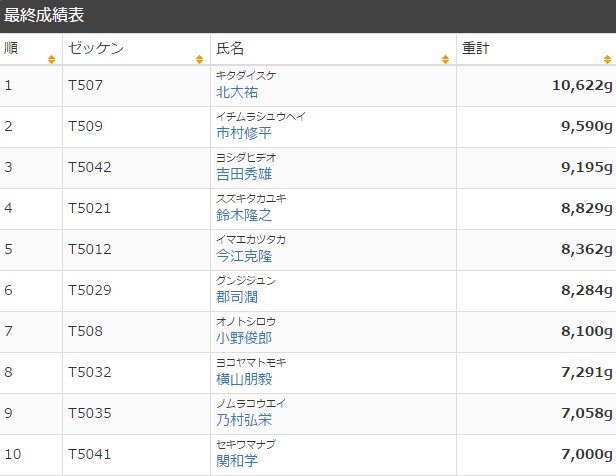Open angler link 北大祐
This screenshot has height=476, width=616.
click(236, 92)
